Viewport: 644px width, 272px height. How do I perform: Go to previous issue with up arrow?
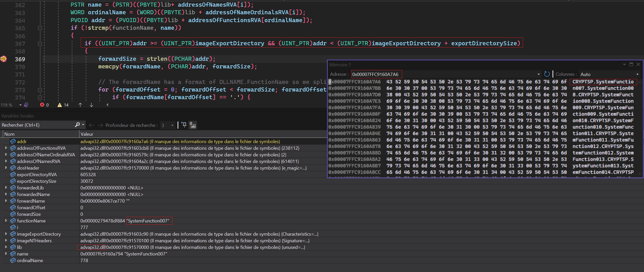point(80,105)
